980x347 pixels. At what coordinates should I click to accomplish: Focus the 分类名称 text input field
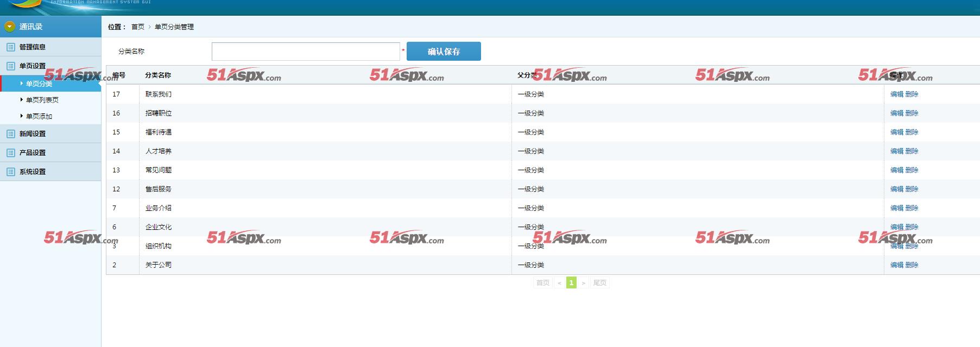click(306, 52)
